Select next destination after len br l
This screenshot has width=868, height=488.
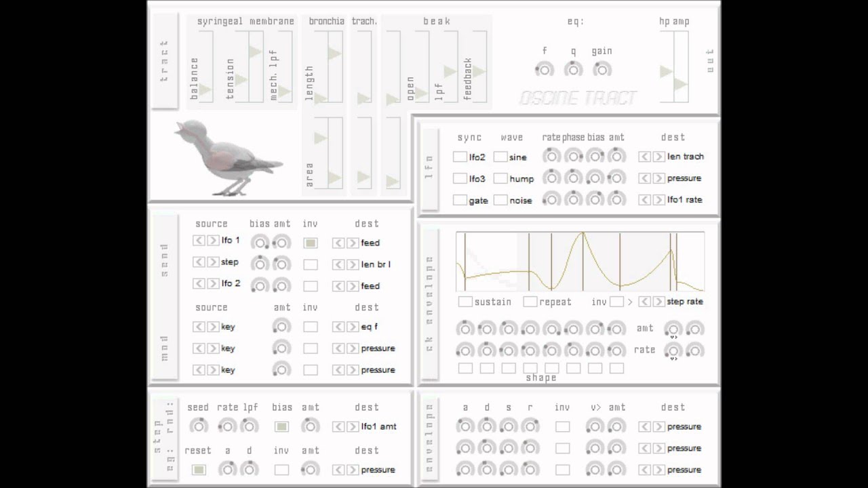352,264
